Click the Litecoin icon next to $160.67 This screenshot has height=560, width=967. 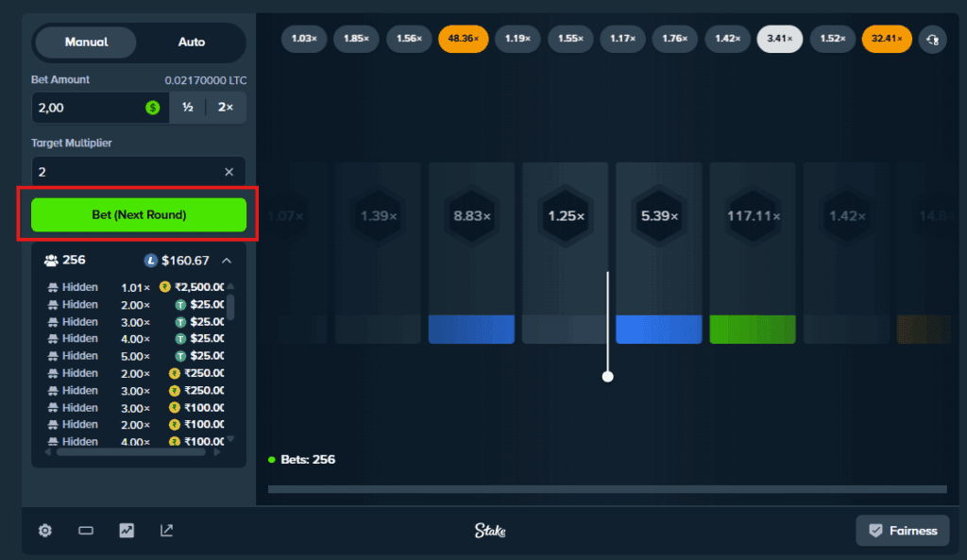pyautogui.click(x=151, y=261)
